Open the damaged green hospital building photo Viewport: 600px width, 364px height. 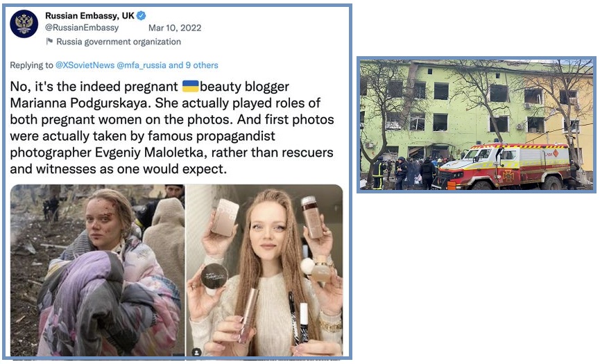point(477,124)
